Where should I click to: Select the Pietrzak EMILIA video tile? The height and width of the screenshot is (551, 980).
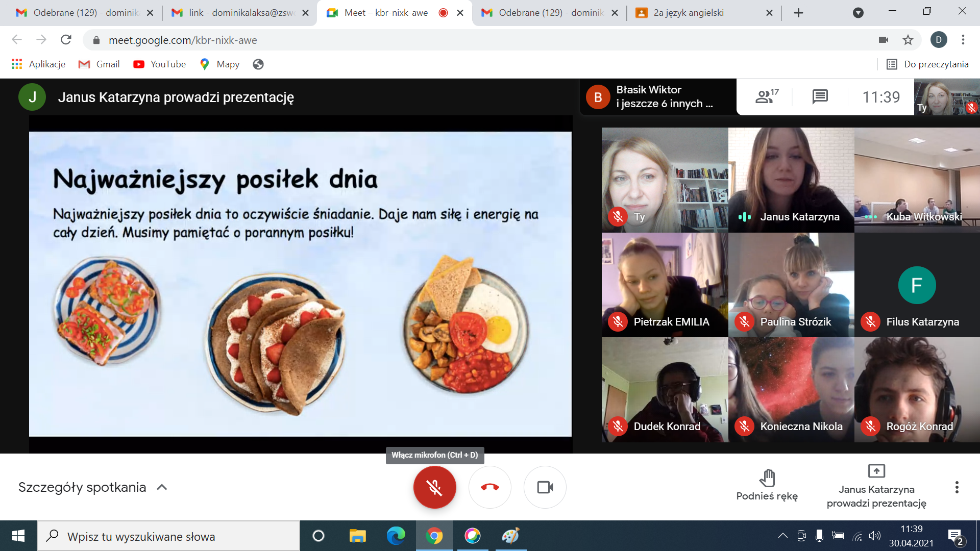click(x=665, y=285)
